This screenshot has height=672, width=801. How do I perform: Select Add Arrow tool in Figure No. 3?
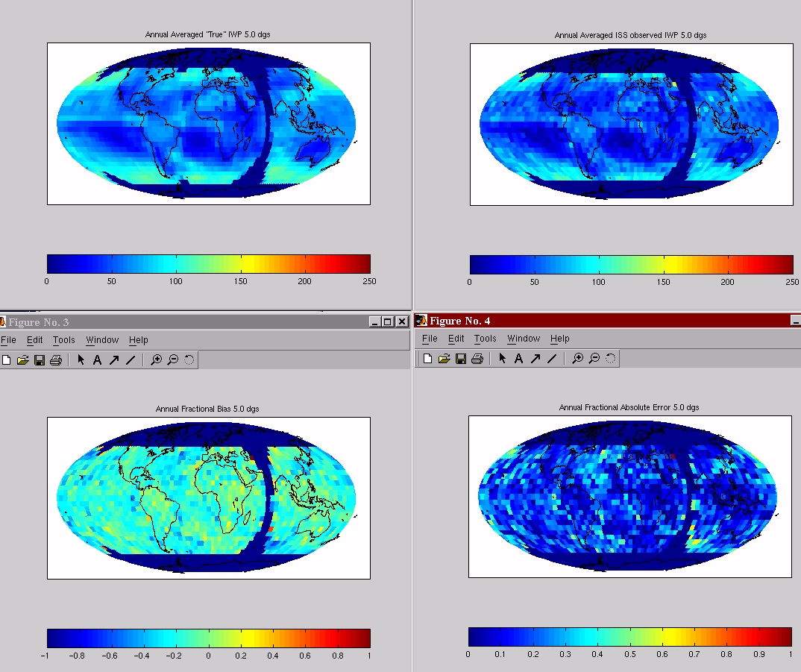[114, 360]
